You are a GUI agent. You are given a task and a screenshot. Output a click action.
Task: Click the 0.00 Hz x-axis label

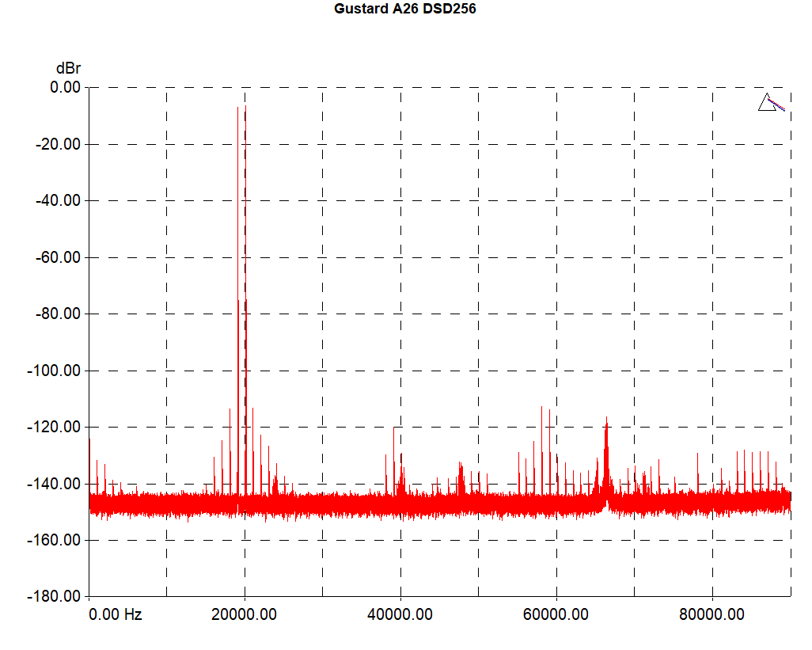click(x=116, y=614)
